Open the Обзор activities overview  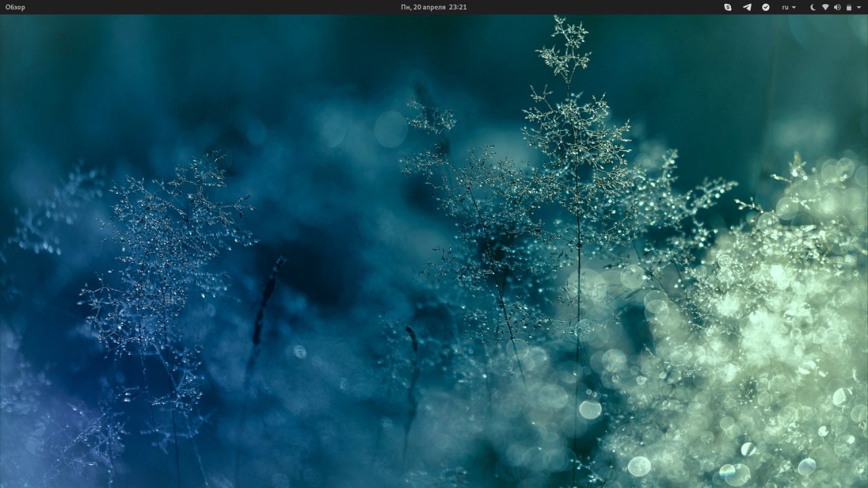click(x=15, y=7)
